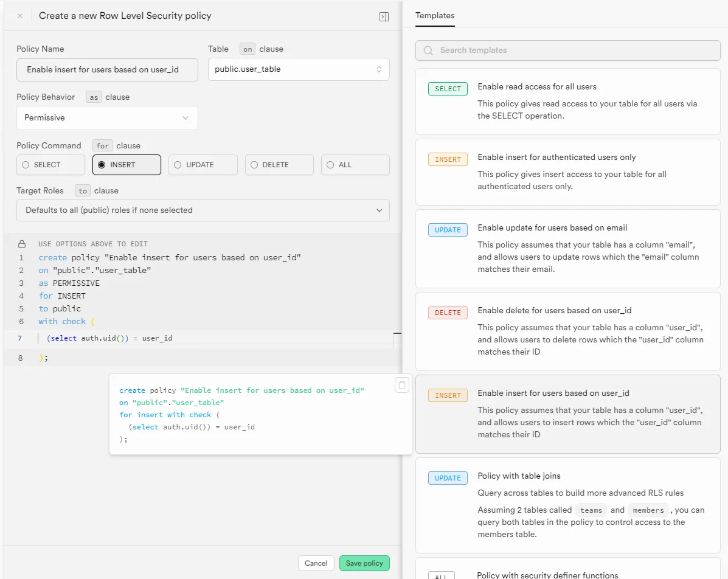Open the Table public.user_table dropdown

point(298,69)
